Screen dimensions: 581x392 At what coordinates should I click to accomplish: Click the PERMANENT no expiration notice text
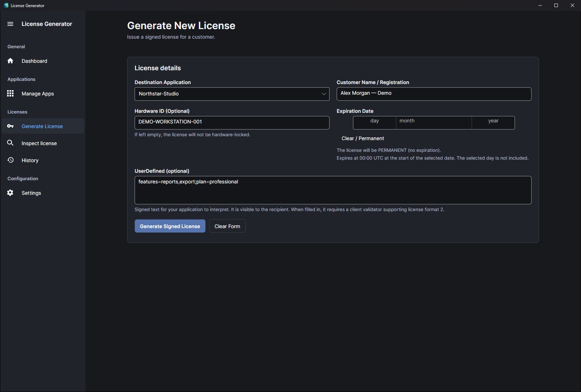pyautogui.click(x=389, y=150)
